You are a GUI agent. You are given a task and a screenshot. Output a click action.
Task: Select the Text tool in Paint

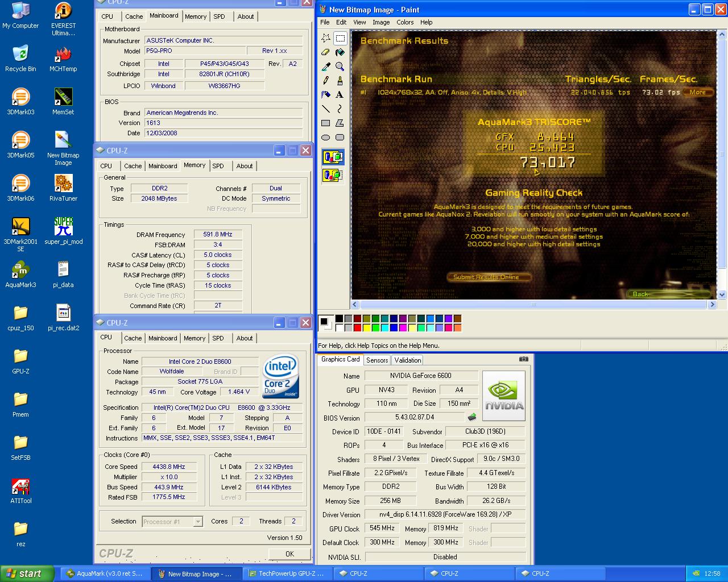coord(340,95)
